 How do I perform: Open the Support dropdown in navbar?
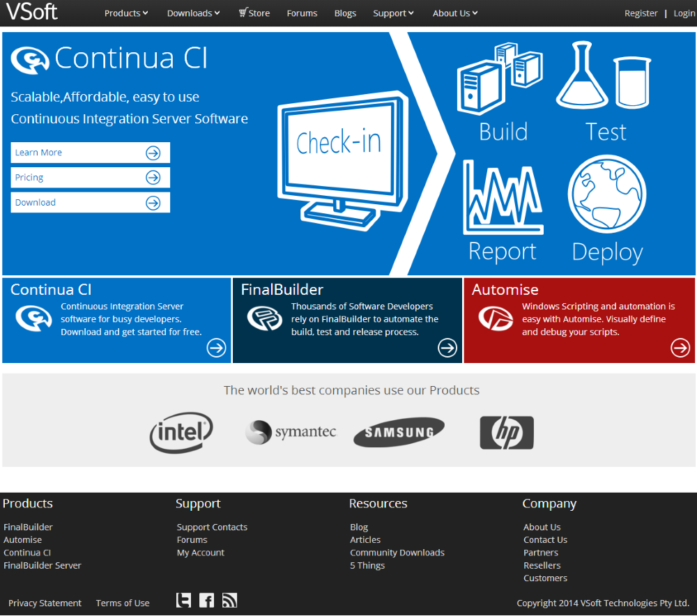coord(393,13)
